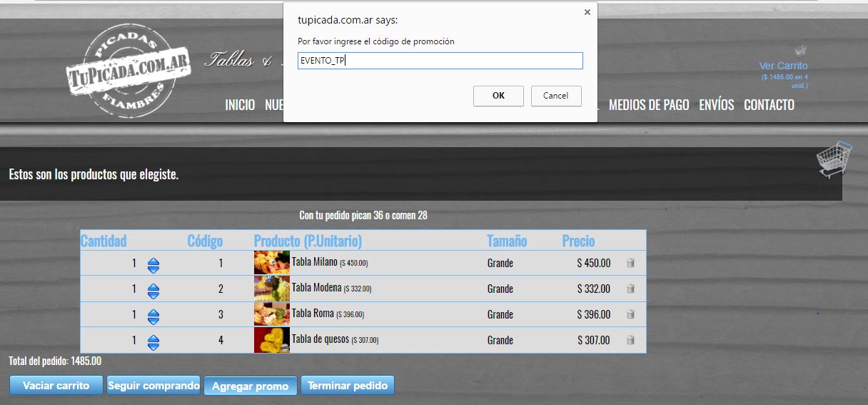Open the Tabla de quesos thumbnail

tap(272, 340)
